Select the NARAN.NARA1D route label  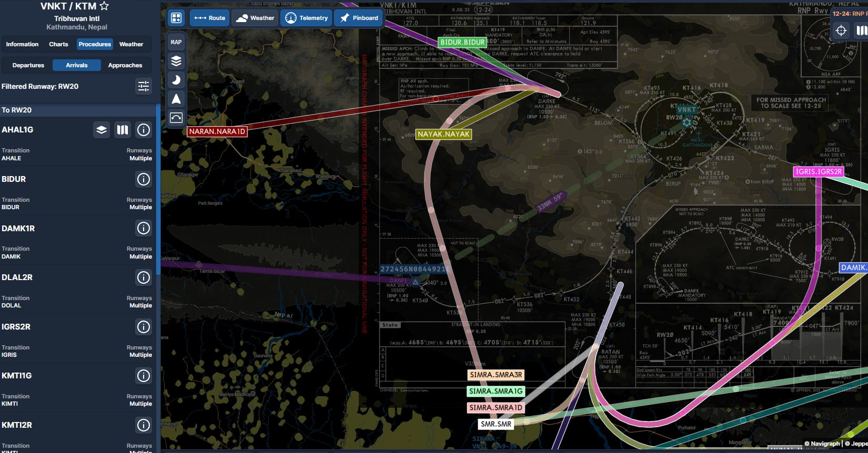217,131
